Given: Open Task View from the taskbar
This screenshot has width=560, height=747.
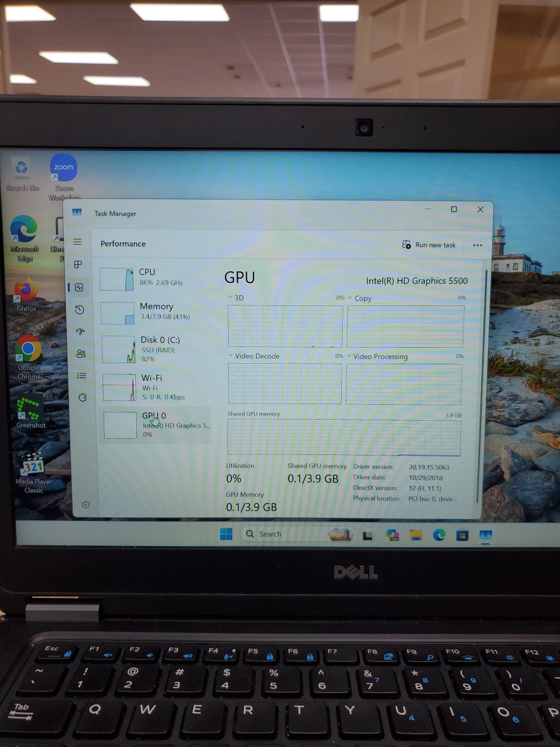Looking at the screenshot, I should [368, 535].
